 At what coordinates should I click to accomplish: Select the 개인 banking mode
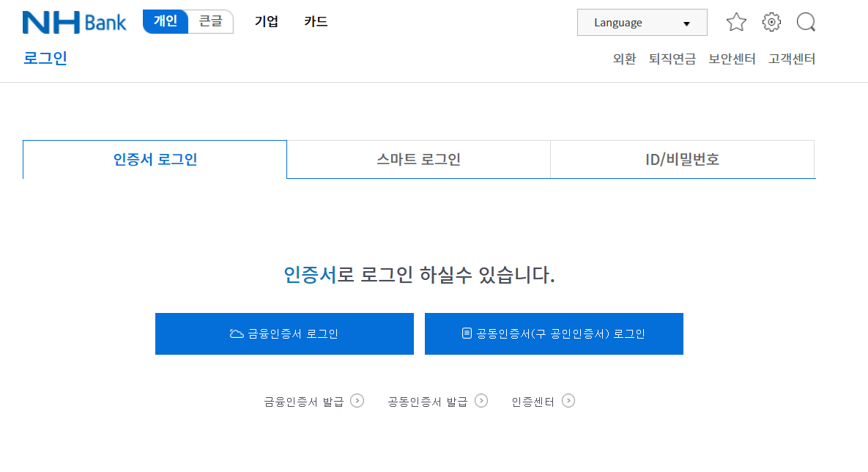165,21
